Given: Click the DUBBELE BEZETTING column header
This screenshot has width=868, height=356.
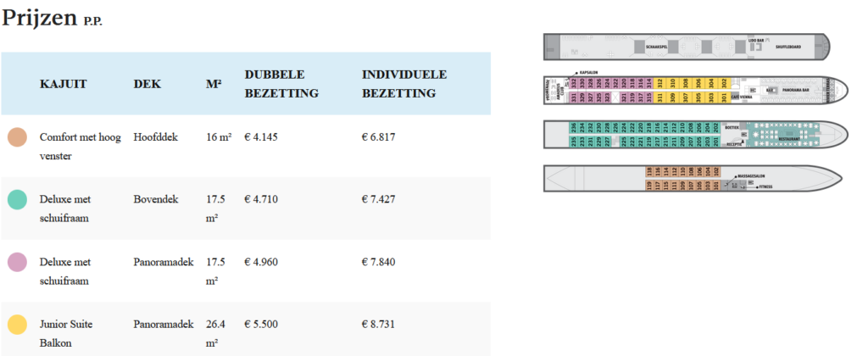Looking at the screenshot, I should coord(281,84).
